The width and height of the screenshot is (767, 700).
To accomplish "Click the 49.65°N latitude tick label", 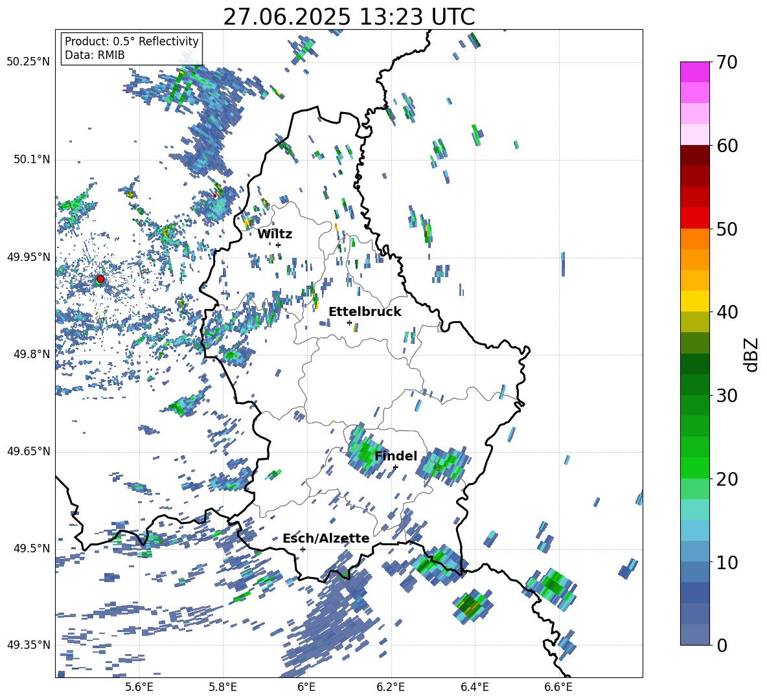I will [28, 451].
